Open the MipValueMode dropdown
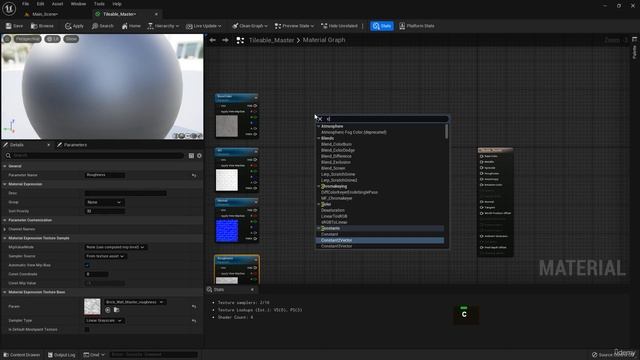Screen dimensions: 640x360 click(x=116, y=247)
